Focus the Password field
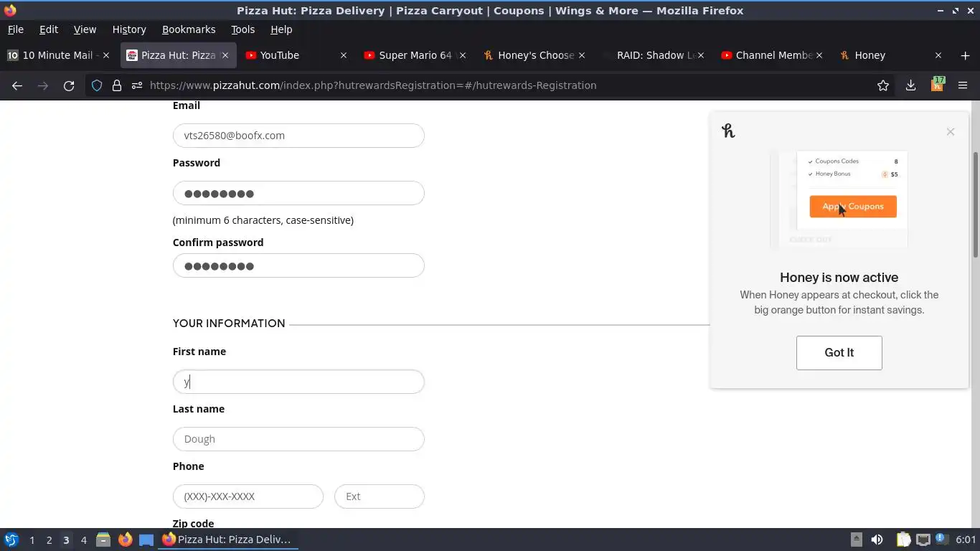Viewport: 980px width, 551px height. click(298, 193)
